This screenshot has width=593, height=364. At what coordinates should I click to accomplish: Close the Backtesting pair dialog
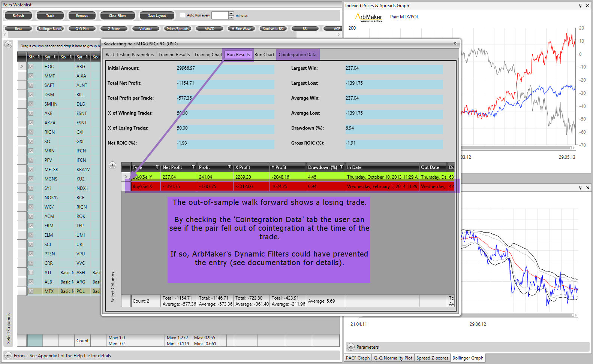[455, 43]
